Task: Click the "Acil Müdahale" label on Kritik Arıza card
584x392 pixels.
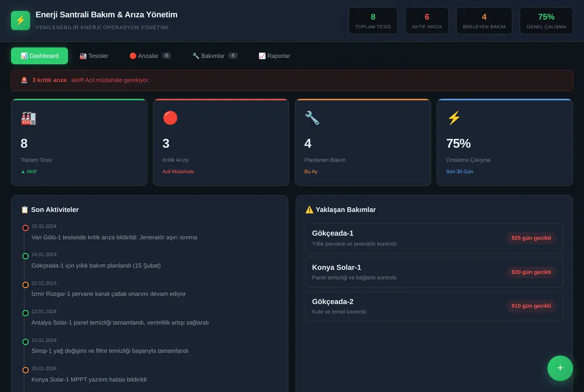Action: (x=178, y=172)
